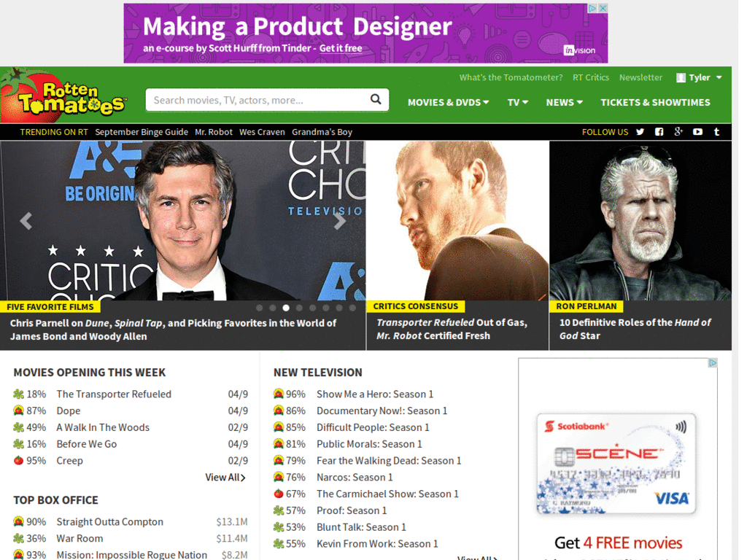Open Ron Perlman 10 Definitive Roles story
Viewport: 747px width, 560px height.
635,329
